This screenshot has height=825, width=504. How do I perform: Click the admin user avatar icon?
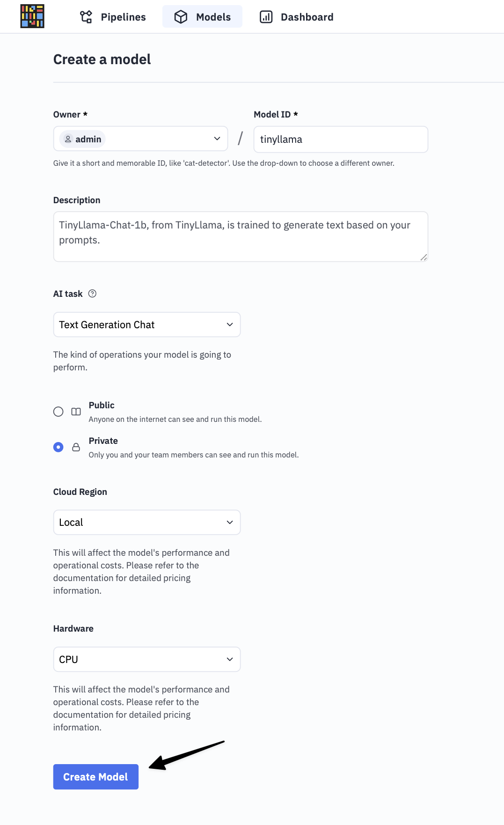[68, 139]
